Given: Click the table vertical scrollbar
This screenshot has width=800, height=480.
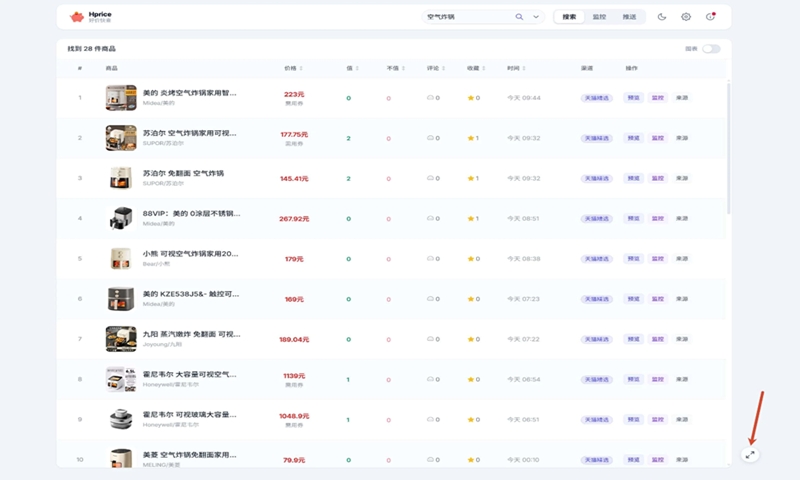Looking at the screenshot, I should tap(729, 148).
